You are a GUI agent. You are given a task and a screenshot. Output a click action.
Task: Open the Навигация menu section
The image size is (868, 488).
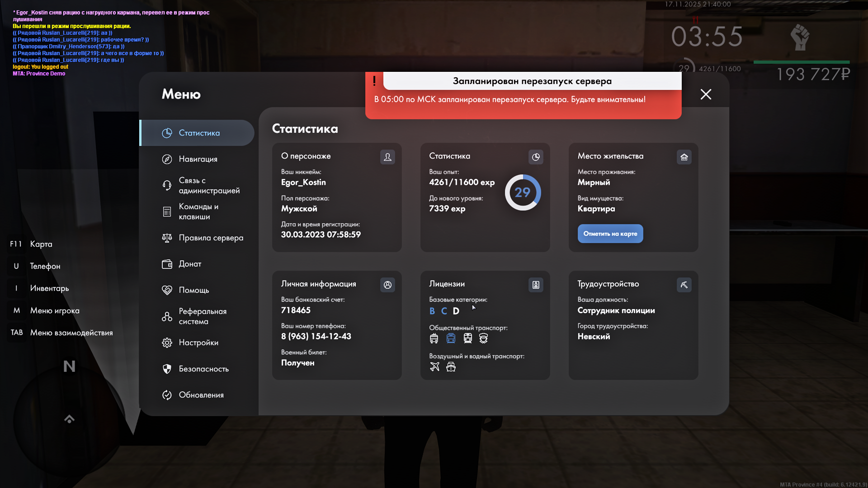coord(198,159)
